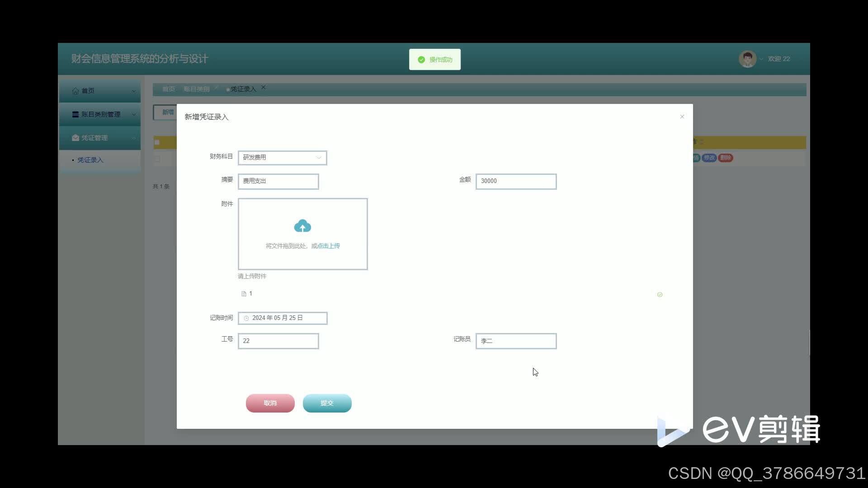Click the 账目类别管理 sidebar icon
Viewport: 868px width, 488px height.
pos(75,114)
